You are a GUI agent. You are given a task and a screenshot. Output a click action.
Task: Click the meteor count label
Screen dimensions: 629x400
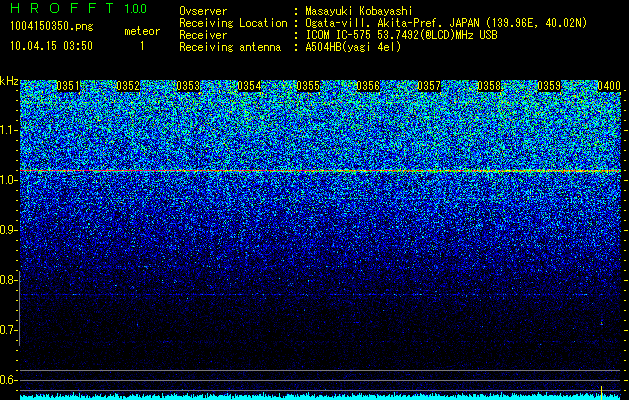click(142, 31)
